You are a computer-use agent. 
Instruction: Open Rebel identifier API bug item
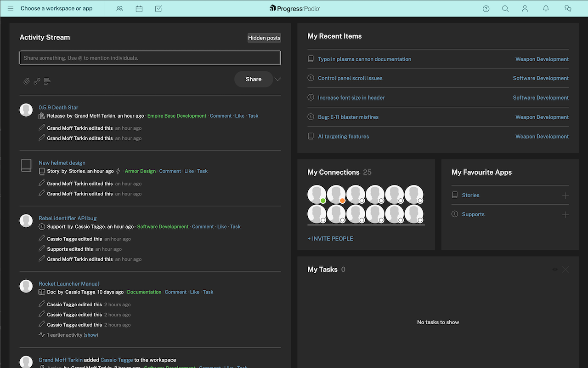click(68, 218)
